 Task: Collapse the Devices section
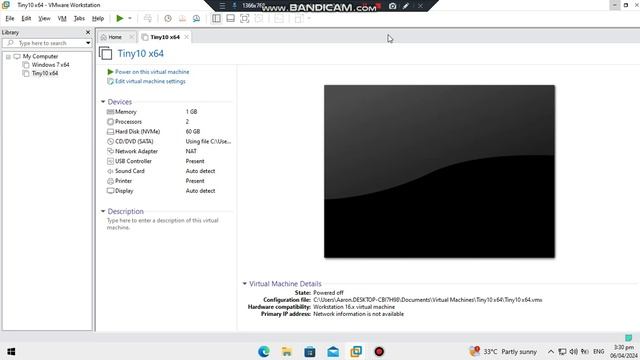pos(103,102)
